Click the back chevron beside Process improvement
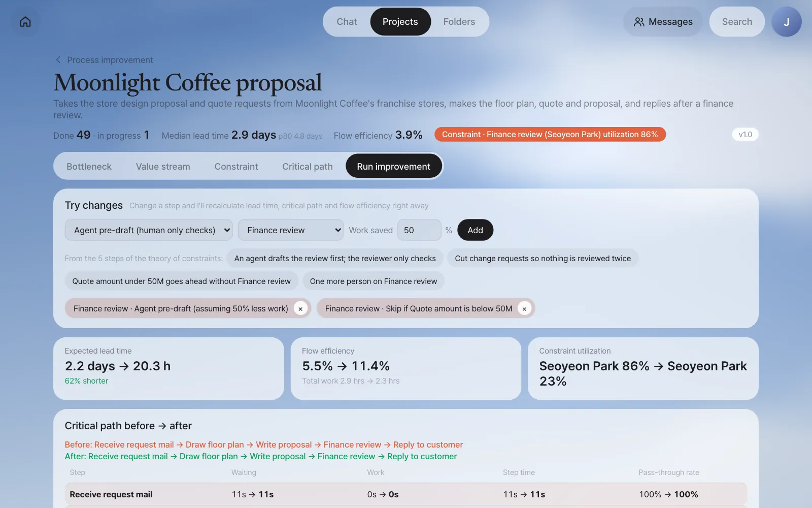Viewport: 812px width, 508px height. (x=58, y=60)
